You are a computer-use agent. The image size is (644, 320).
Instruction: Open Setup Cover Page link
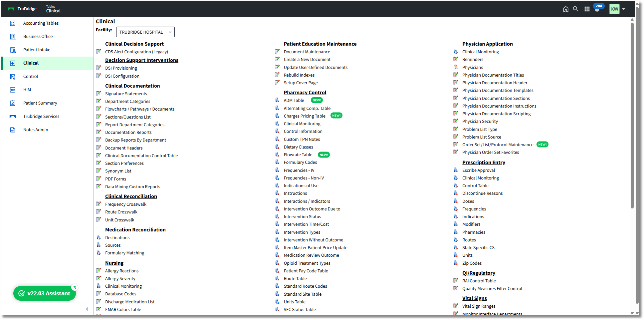click(x=301, y=83)
